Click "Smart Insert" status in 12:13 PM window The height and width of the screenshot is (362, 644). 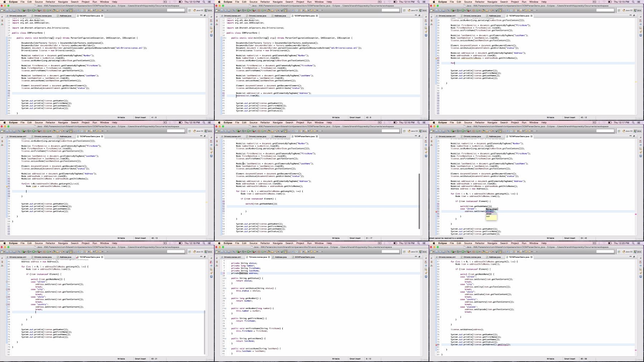click(140, 117)
